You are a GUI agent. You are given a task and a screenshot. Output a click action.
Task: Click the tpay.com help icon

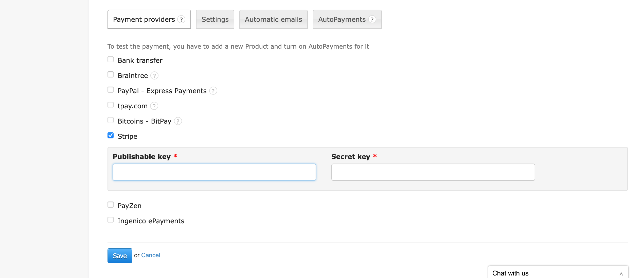[154, 106]
